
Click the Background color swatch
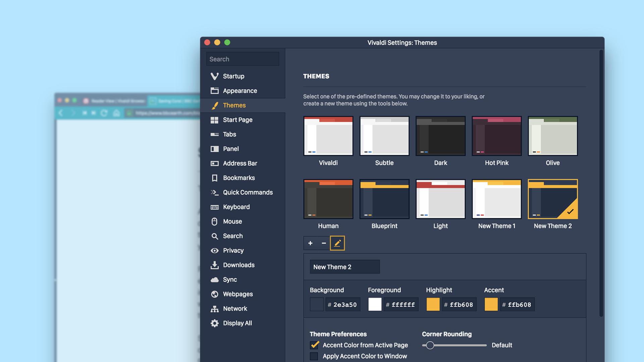pyautogui.click(x=317, y=304)
